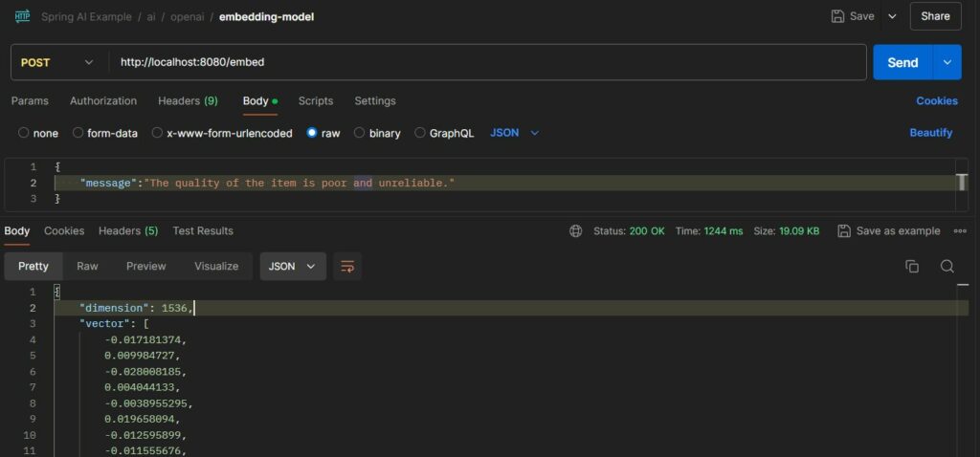Switch to Preview response view
Image resolution: width=980 pixels, height=457 pixels.
146,266
